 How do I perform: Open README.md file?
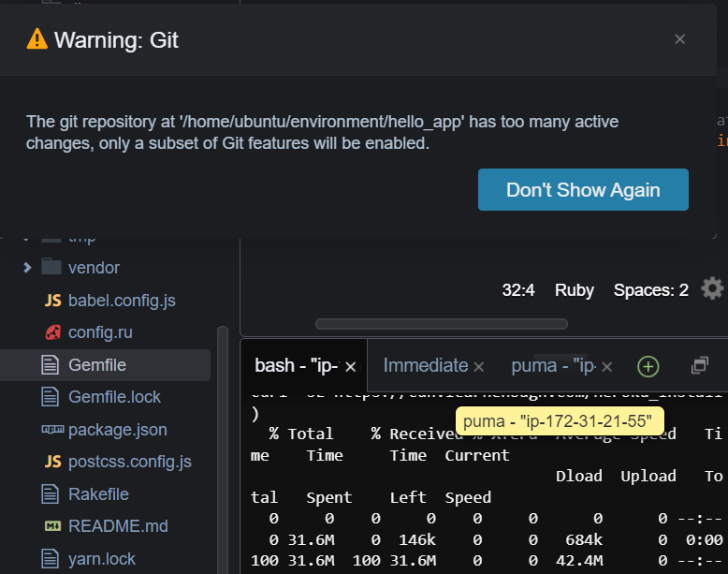[118, 526]
